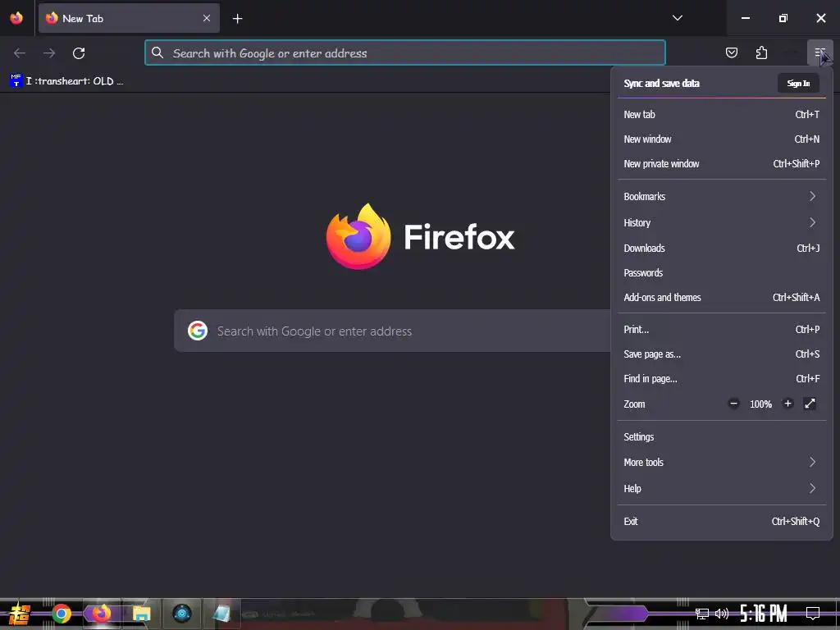The height and width of the screenshot is (630, 840).
Task: Open Settings from the menu
Action: [722, 436]
